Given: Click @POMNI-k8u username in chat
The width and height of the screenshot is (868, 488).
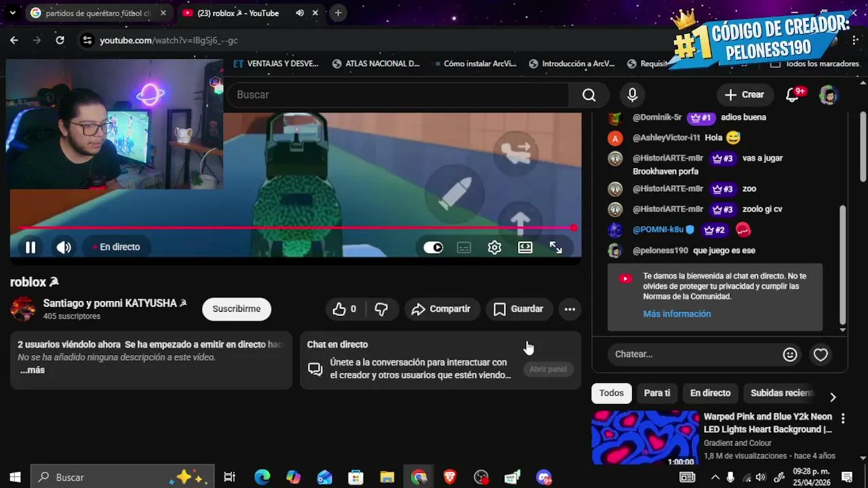Looking at the screenshot, I should 658,230.
